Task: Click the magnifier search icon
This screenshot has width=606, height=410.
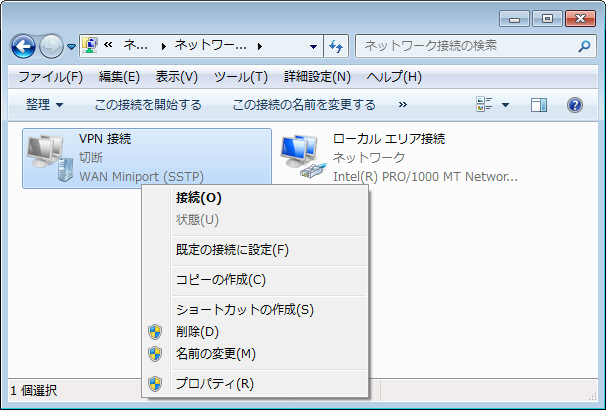Action: [584, 46]
